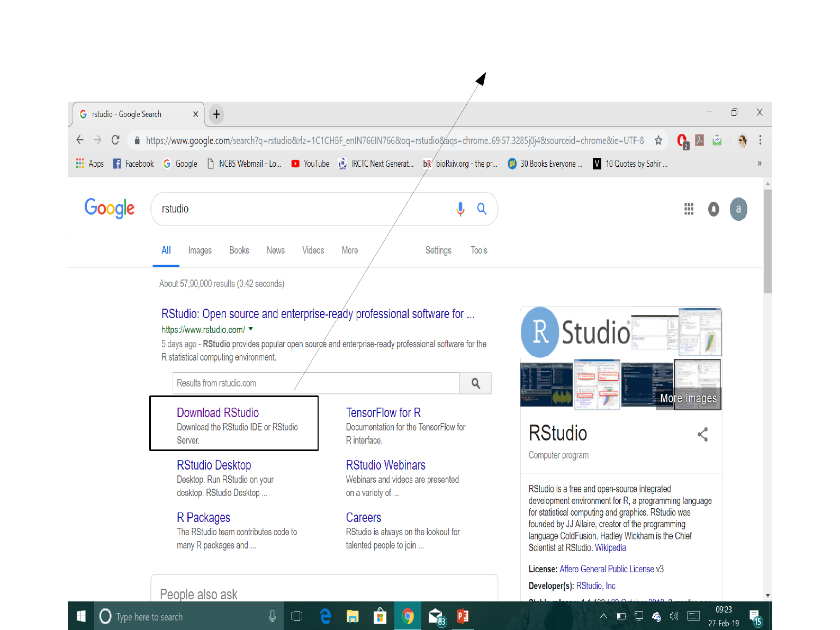Open the Chrome profile avatar

tap(742, 140)
